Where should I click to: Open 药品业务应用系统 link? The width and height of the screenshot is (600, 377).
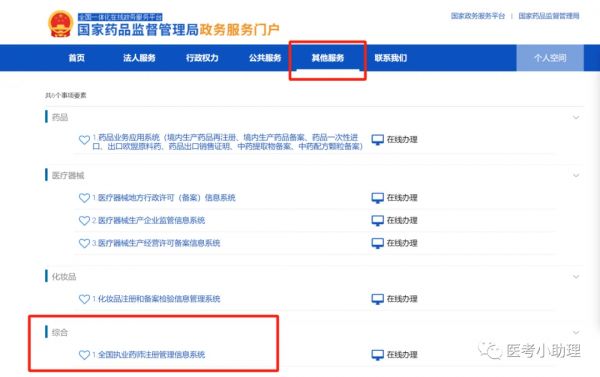click(227, 142)
